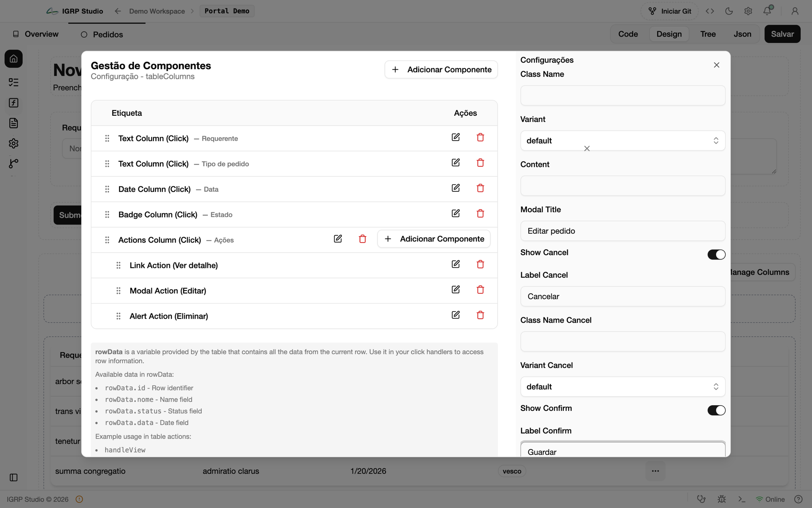Switch to the Json view tab
The height and width of the screenshot is (508, 812).
click(x=742, y=34)
